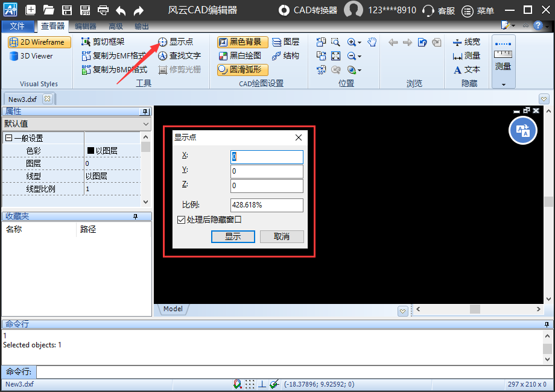The width and height of the screenshot is (555, 392).
Task: Click the round translate floating button
Action: 523,130
